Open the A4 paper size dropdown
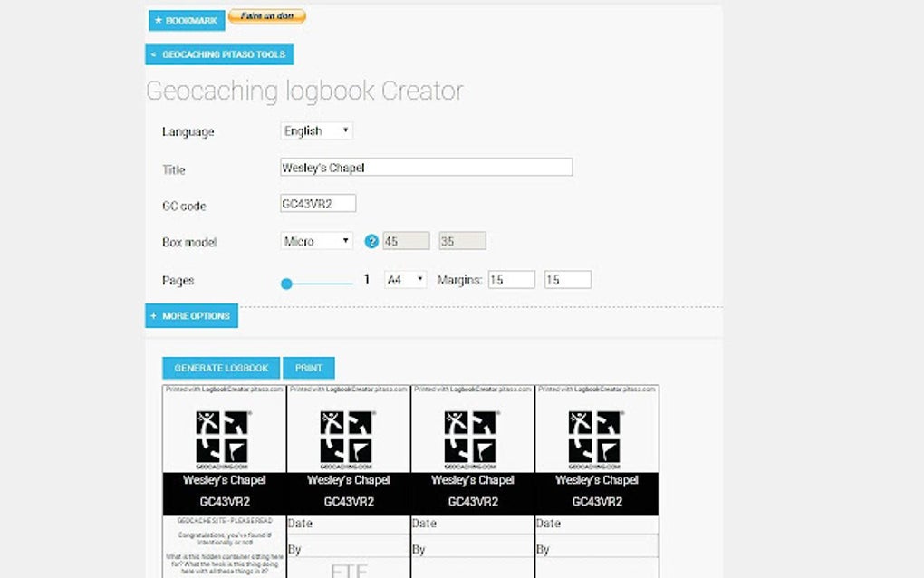 (x=404, y=280)
